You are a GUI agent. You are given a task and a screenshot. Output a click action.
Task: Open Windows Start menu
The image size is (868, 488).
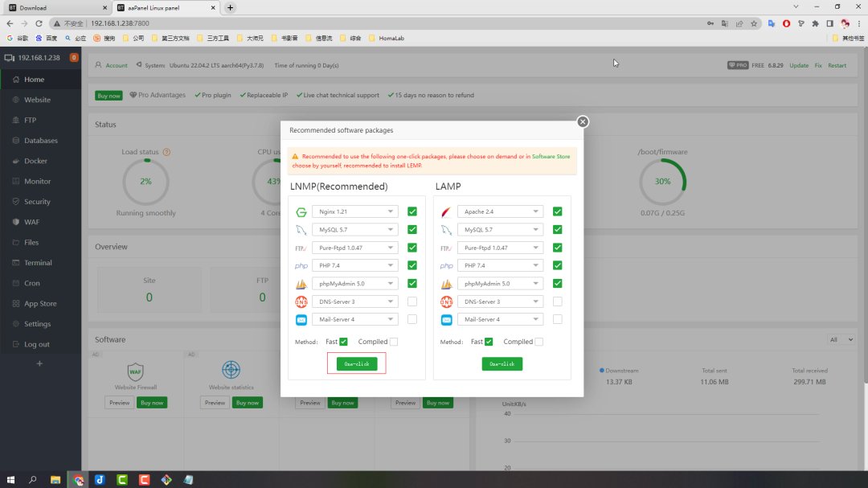(10, 480)
